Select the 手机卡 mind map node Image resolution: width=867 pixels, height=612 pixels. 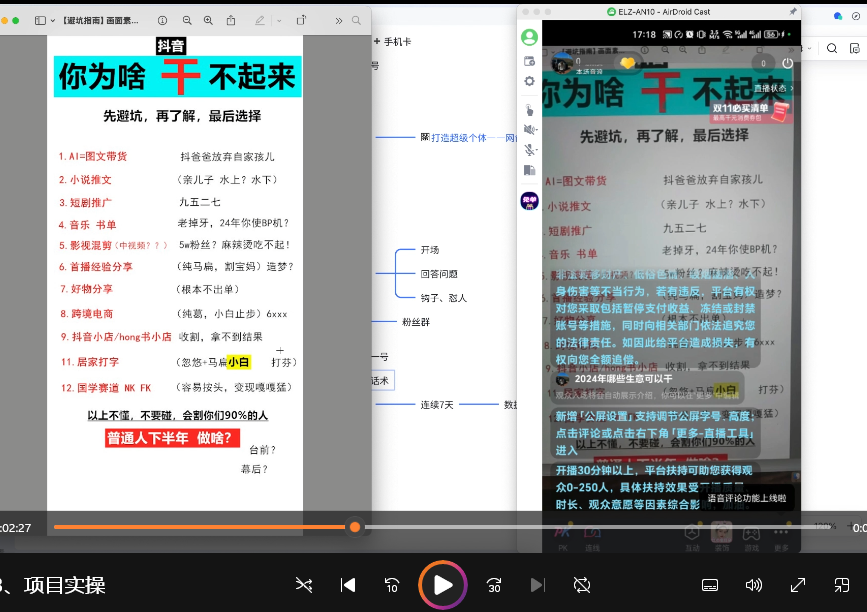click(x=398, y=41)
